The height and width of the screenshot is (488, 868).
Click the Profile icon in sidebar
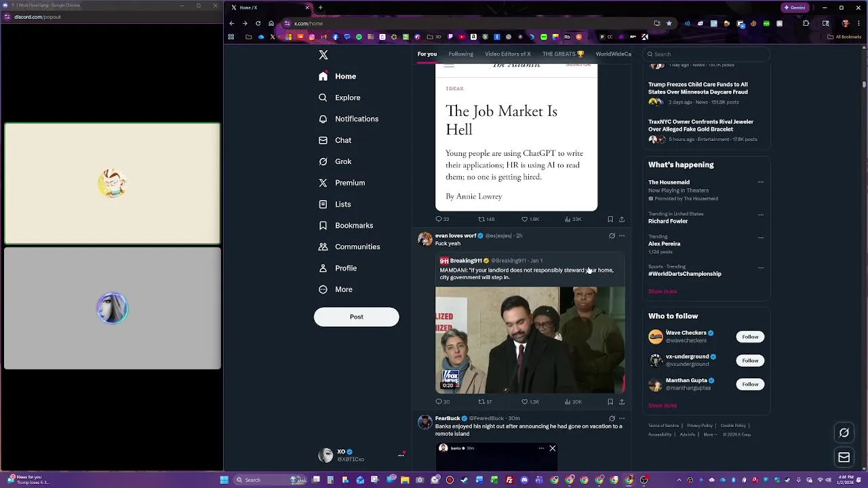click(x=323, y=268)
